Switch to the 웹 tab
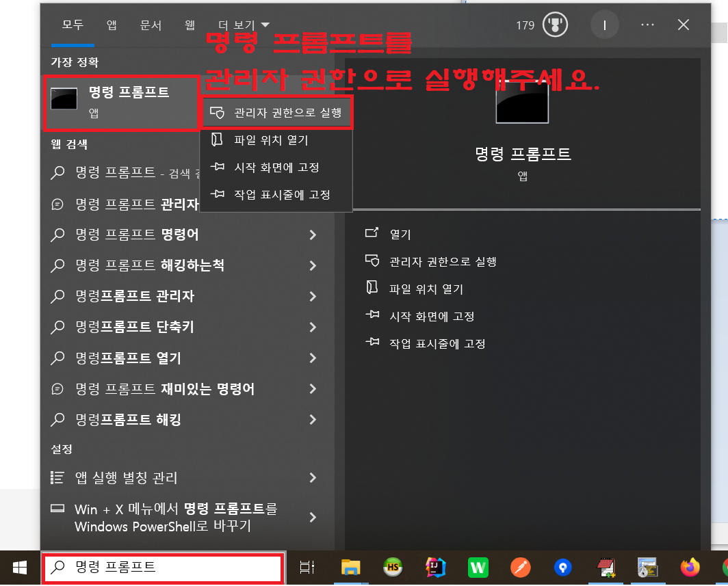The width and height of the screenshot is (728, 586). pyautogui.click(x=190, y=25)
